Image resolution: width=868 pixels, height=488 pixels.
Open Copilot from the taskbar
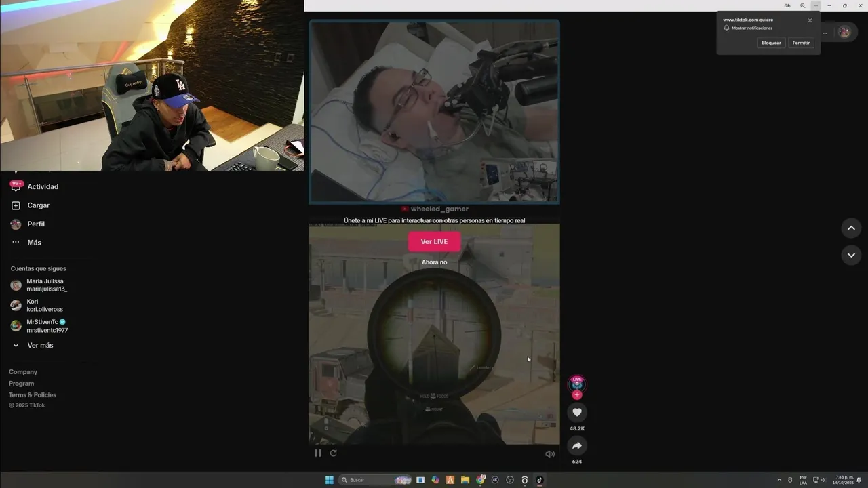coord(435,480)
